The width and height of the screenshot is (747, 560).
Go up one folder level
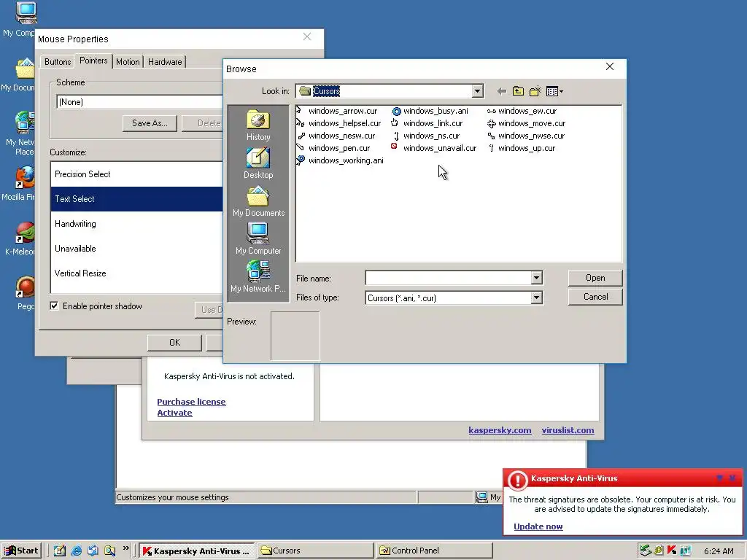tap(519, 91)
